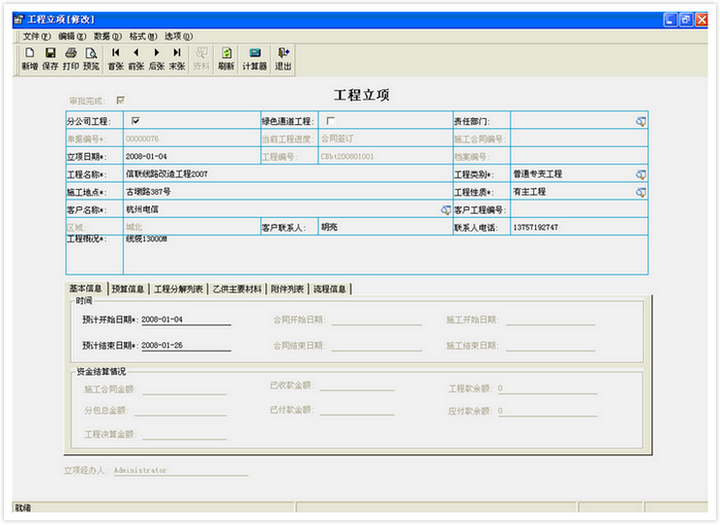
Task: Enable the 绿色通道工程 checkbox
Action: click(x=330, y=121)
